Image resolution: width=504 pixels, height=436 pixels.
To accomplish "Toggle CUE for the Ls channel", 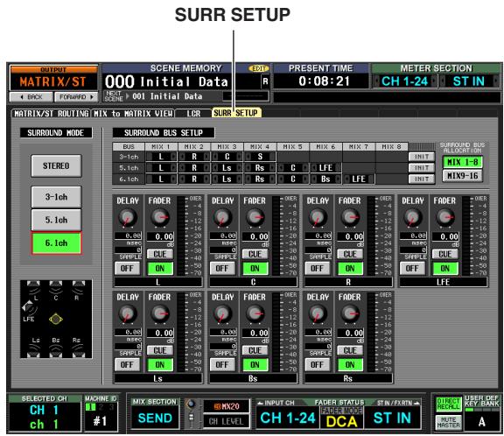I will click(160, 350).
